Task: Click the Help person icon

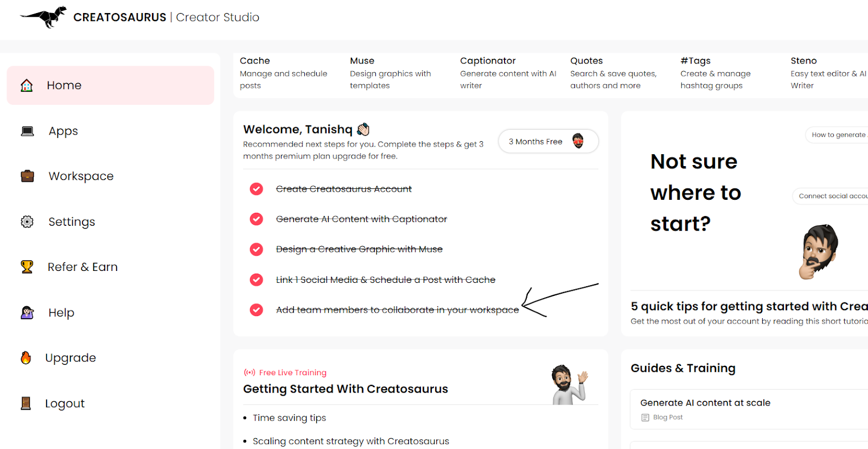Action: 27,312
